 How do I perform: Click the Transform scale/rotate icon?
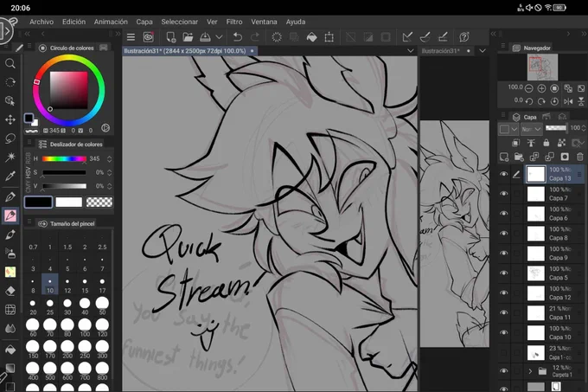329,37
